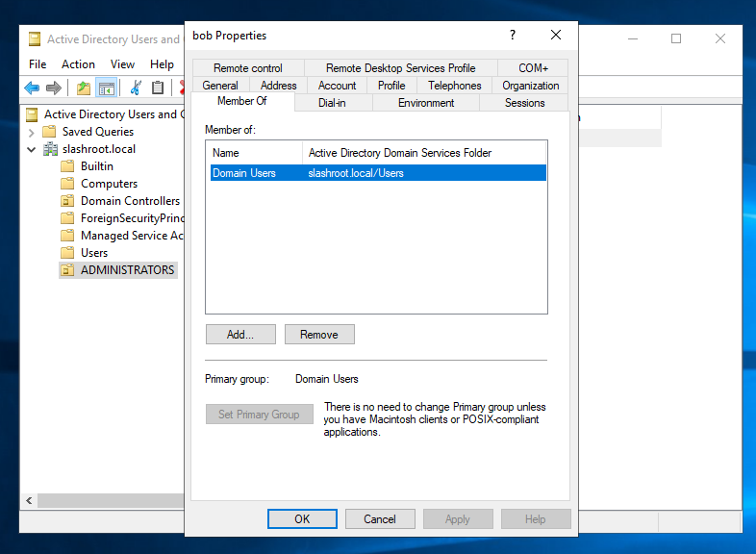Click the blue Back arrow in toolbar
This screenshot has width=756, height=554.
pyautogui.click(x=32, y=88)
